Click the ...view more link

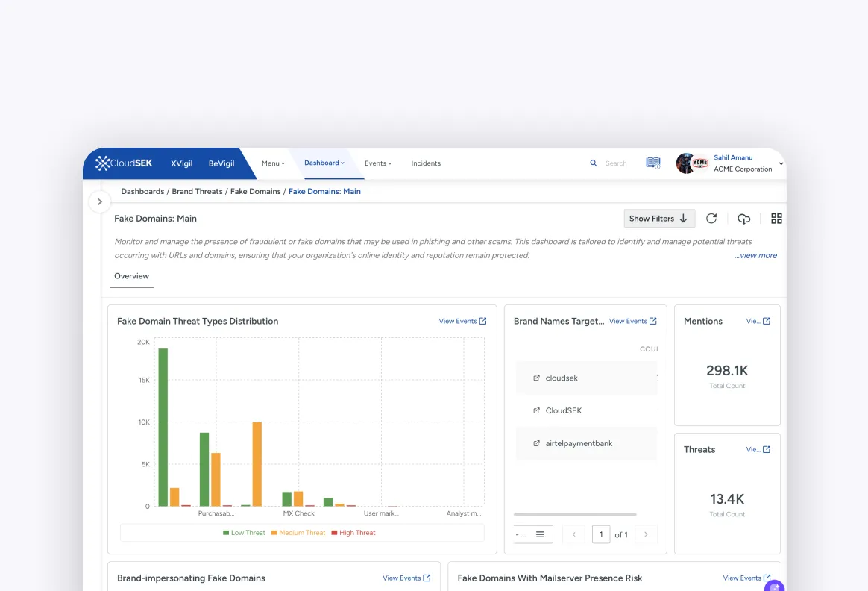pos(755,255)
